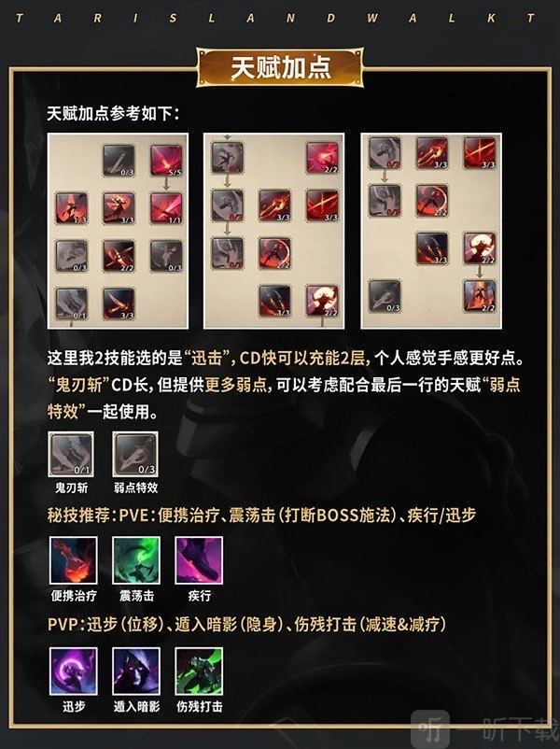Click the 1/1 talent node in first panel

167,208
